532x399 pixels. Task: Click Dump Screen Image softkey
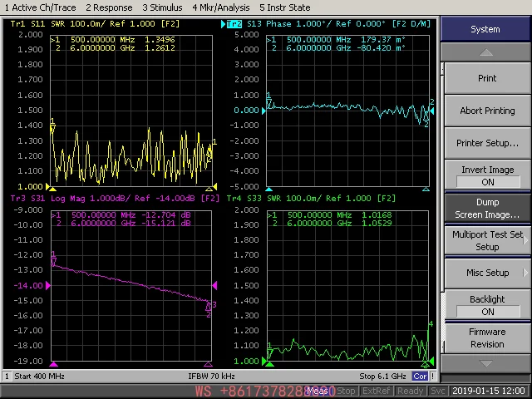pos(487,209)
